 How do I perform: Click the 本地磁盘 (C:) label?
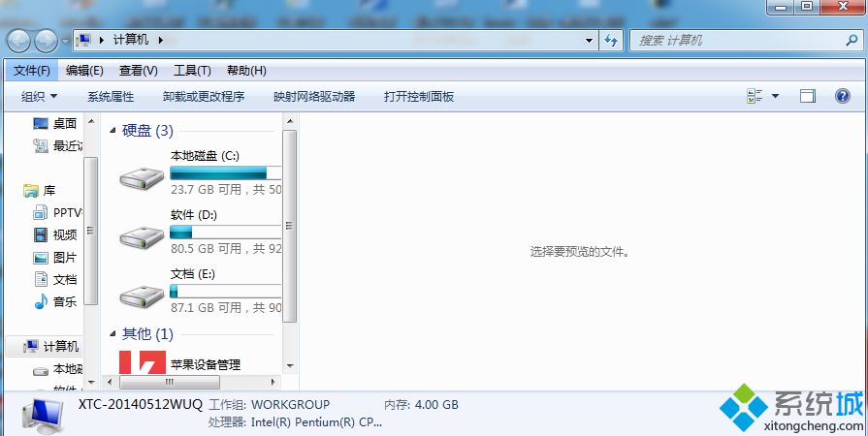click(205, 155)
